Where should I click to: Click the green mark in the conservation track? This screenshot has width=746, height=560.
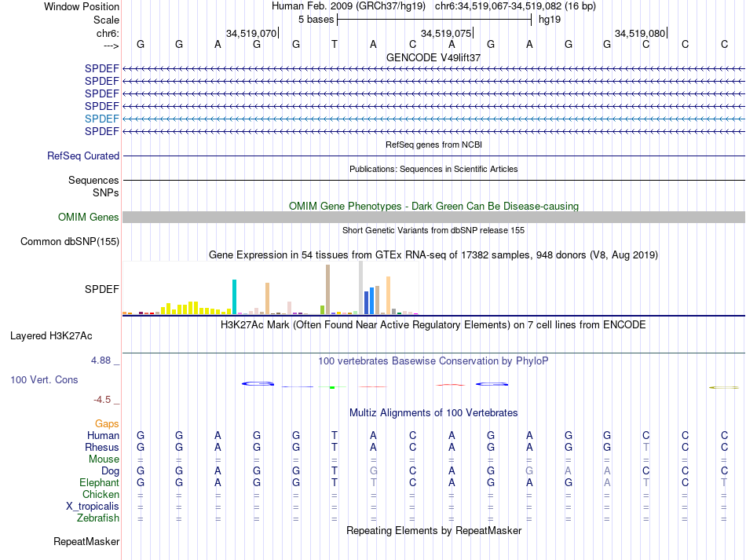[x=332, y=387]
